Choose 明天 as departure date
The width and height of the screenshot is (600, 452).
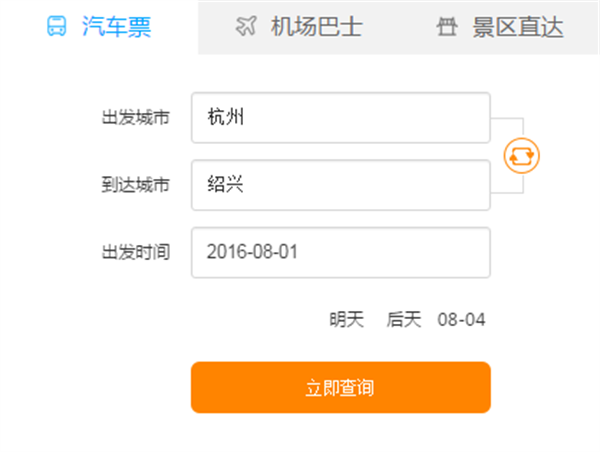(347, 320)
